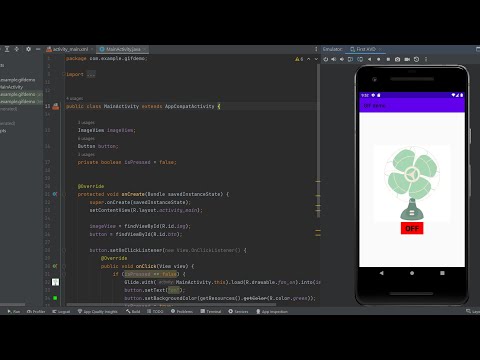Raise the emulator volume
This screenshot has height=360, width=480.
(x=334, y=59)
